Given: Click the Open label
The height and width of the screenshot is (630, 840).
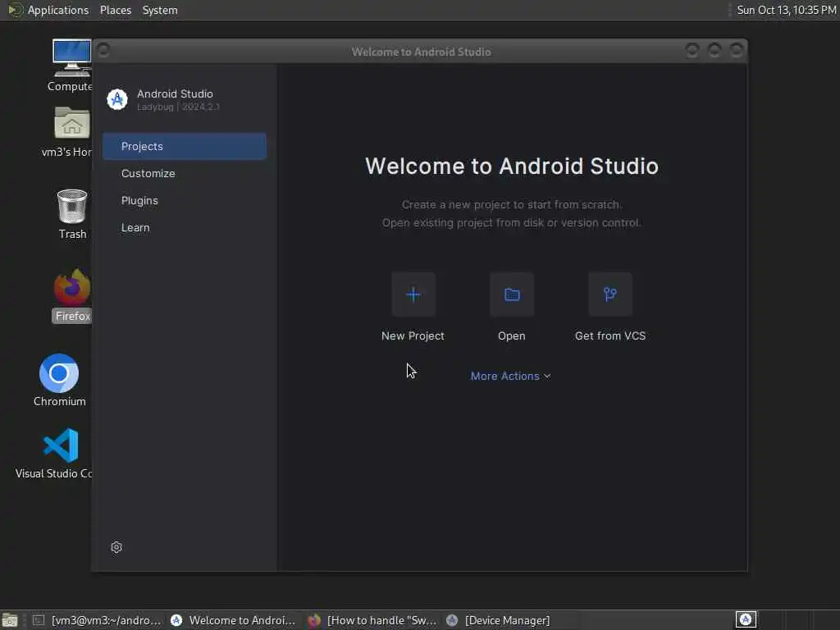Looking at the screenshot, I should [x=512, y=336].
